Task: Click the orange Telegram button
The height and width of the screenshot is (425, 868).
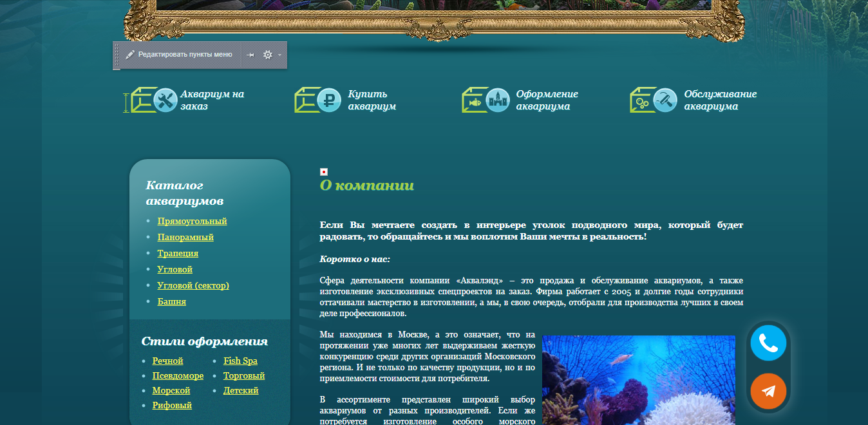Action: (768, 391)
